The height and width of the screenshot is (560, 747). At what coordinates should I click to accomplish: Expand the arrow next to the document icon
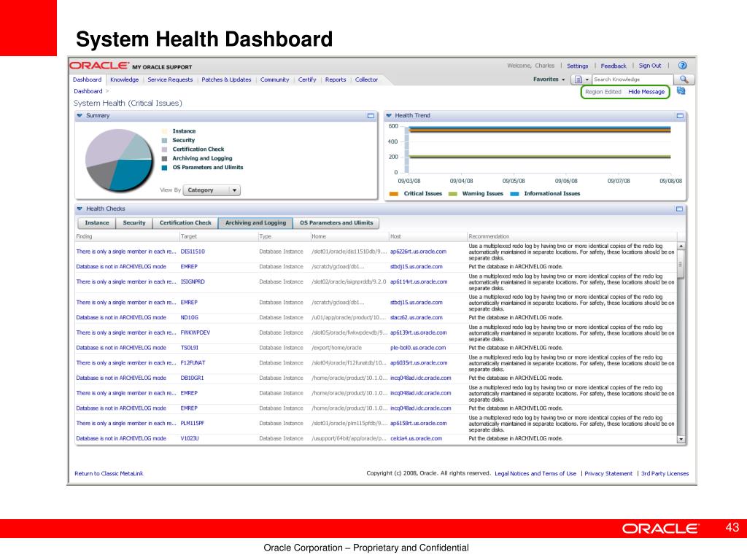tap(587, 79)
